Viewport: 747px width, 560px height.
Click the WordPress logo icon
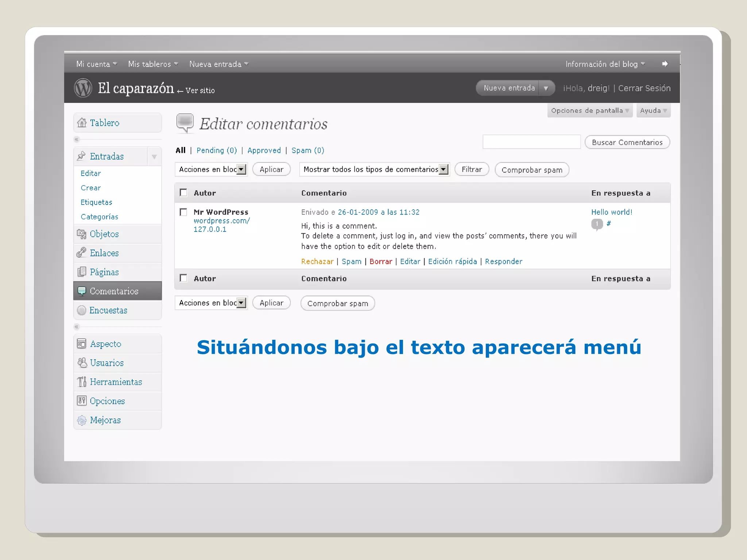click(x=83, y=88)
